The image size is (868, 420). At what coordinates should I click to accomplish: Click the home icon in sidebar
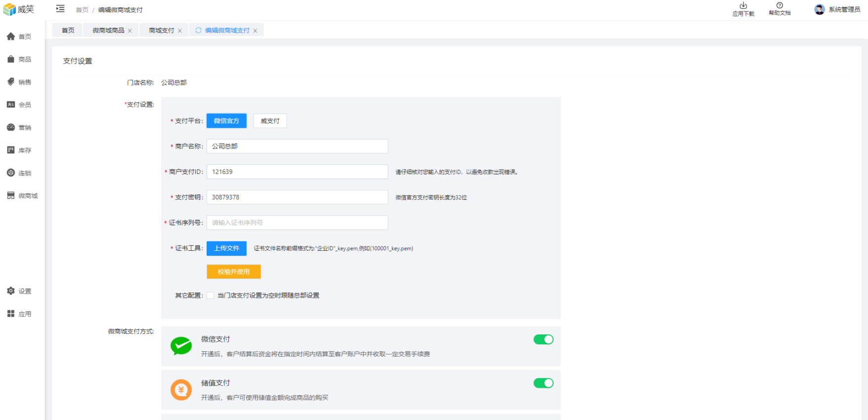tap(11, 37)
